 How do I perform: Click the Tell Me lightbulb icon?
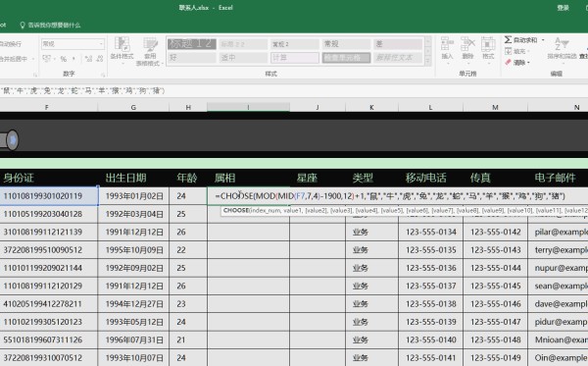click(x=23, y=26)
